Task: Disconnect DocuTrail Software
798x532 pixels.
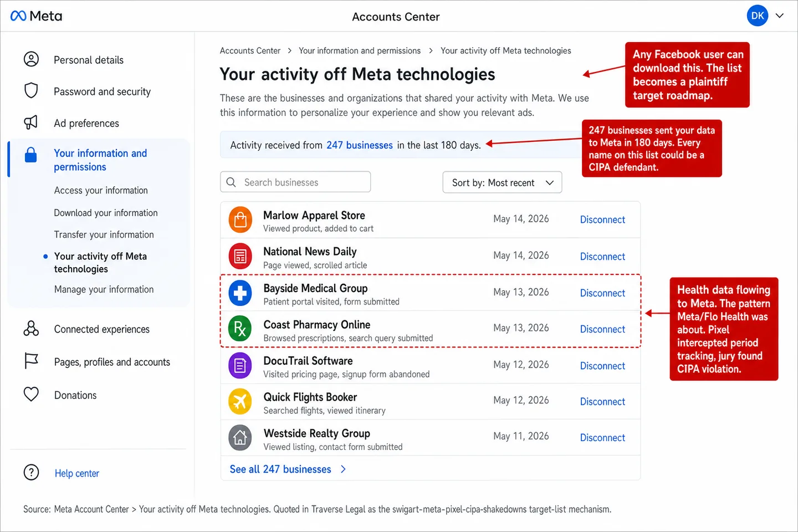Action: pos(602,366)
